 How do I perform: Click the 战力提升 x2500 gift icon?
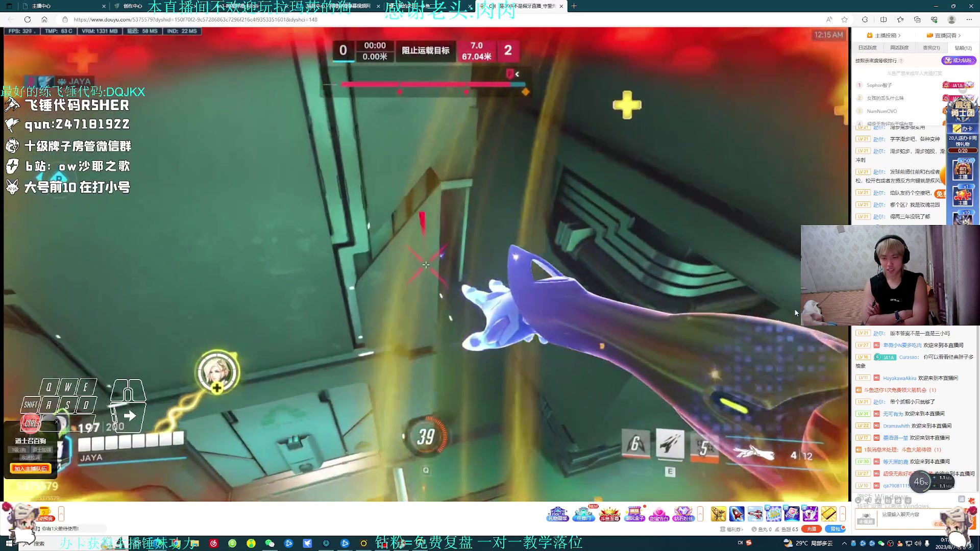point(963,169)
